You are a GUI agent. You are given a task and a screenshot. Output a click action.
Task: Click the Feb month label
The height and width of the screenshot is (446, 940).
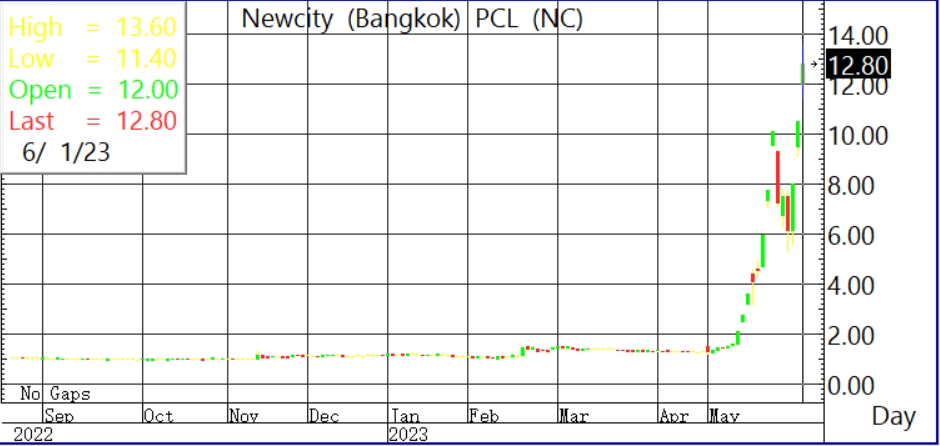point(484,415)
